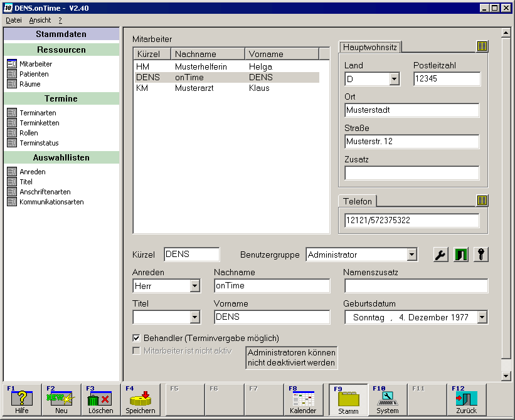This screenshot has height=420, width=515.
Task: Select the Hauptwohnsitz tab
Action: click(x=370, y=47)
